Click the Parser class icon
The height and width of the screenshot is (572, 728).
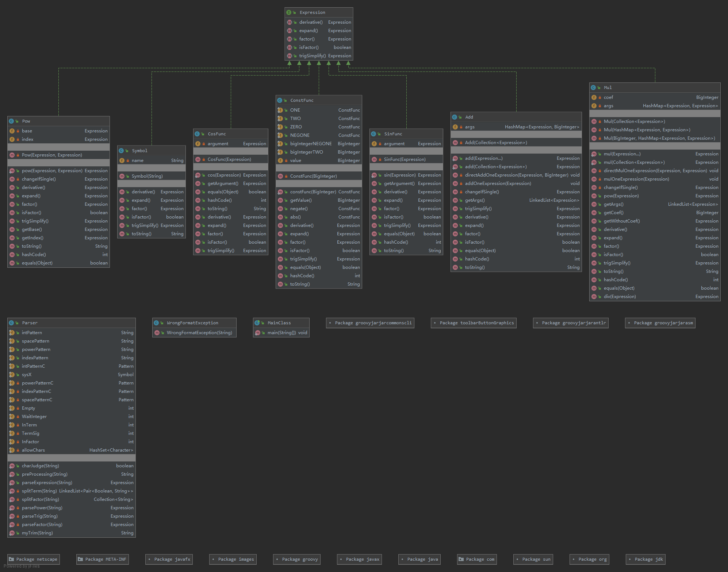pyautogui.click(x=11, y=323)
